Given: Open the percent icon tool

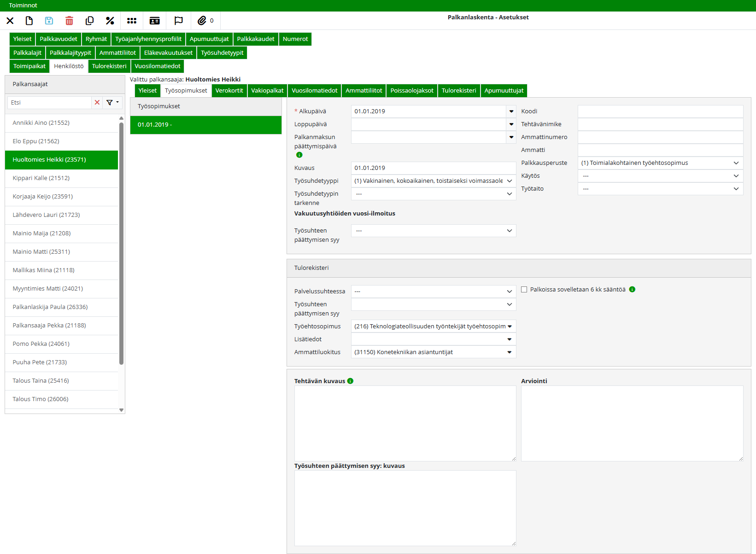Looking at the screenshot, I should [110, 21].
